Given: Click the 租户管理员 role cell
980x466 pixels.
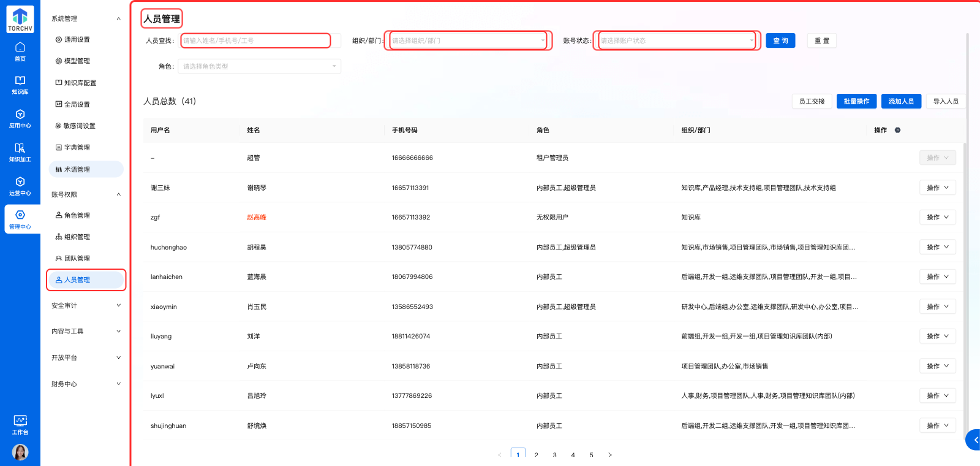Looking at the screenshot, I should tap(552, 158).
